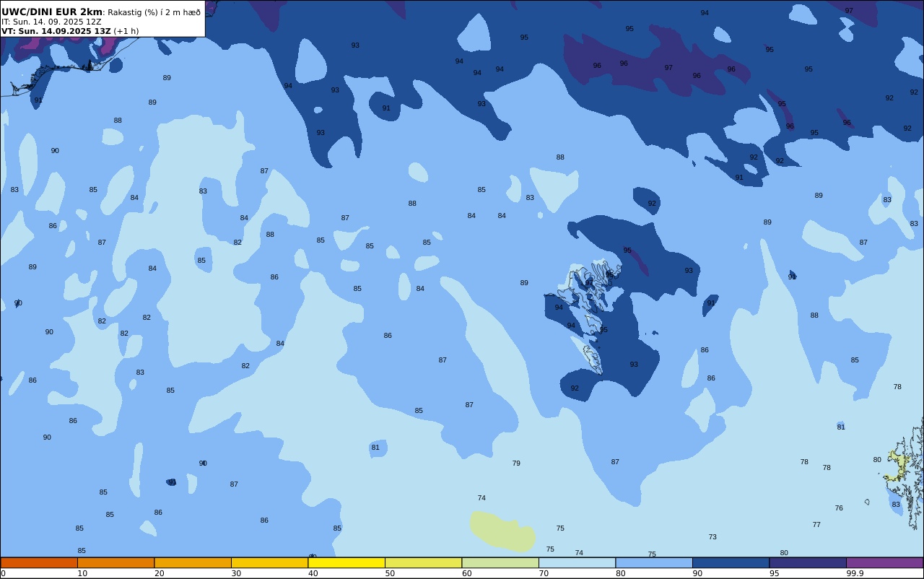
Task: Click the '99.9' legend tick label
Action: (855, 573)
